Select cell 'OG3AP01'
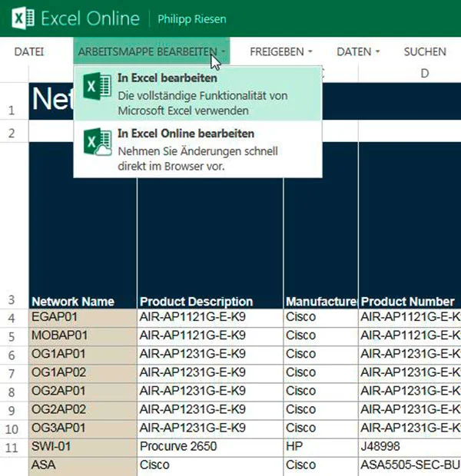The width and height of the screenshot is (461, 476). pos(83,429)
